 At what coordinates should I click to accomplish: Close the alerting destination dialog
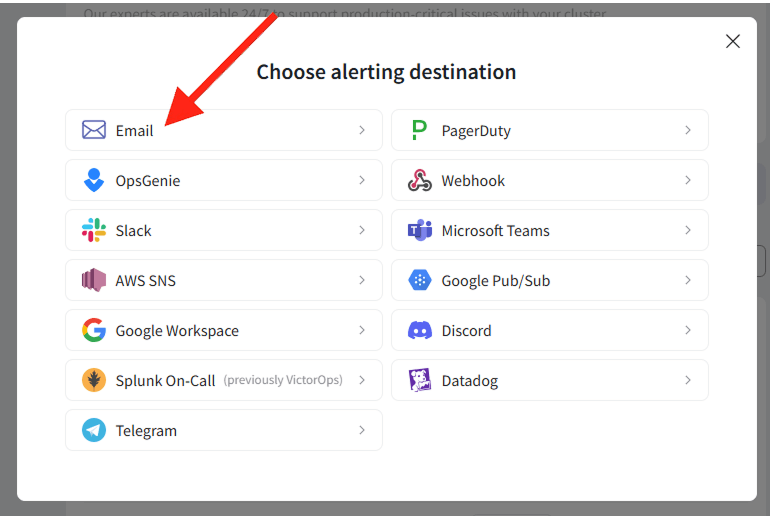[733, 41]
